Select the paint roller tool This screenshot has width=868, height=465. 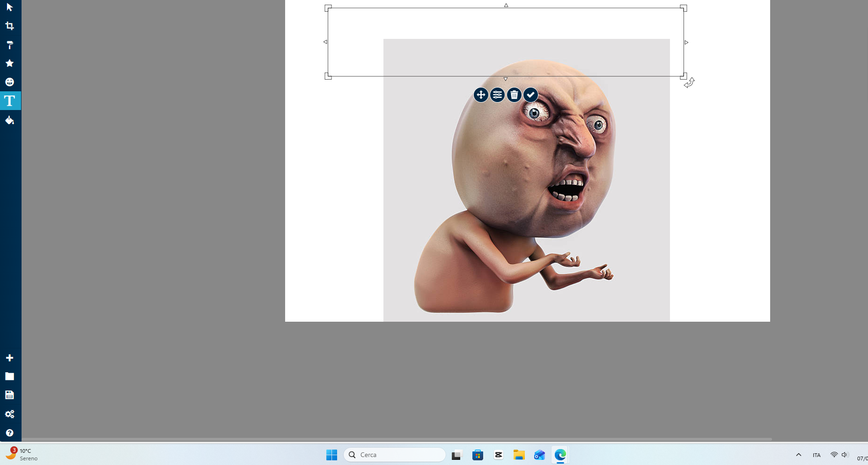coord(10,45)
